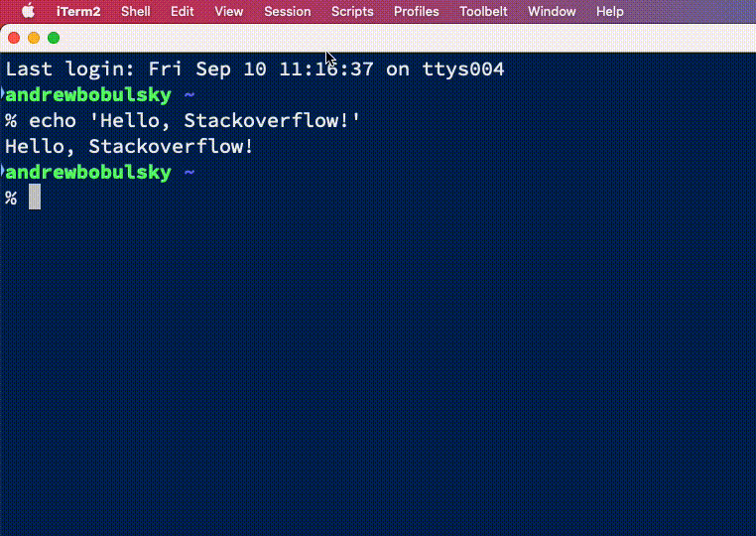Open the Apple menu
The width and height of the screenshot is (756, 536).
point(28,11)
